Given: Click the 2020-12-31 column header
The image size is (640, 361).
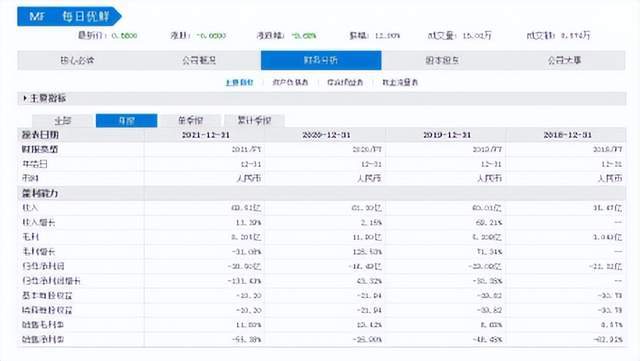Looking at the screenshot, I should (x=326, y=135).
